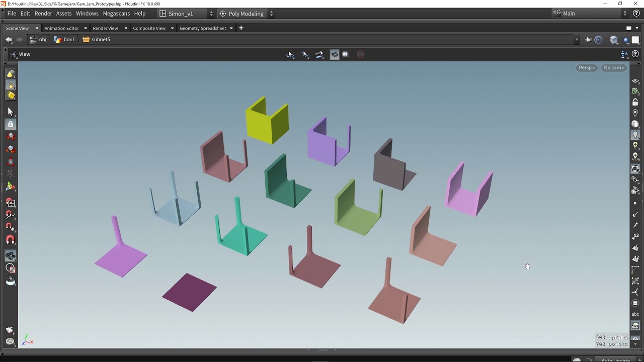Open the blue sphere shading mode dropdown
Screen dimensions: 644x362
coord(626,40)
